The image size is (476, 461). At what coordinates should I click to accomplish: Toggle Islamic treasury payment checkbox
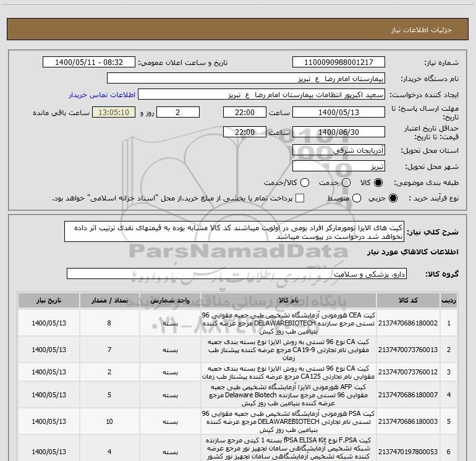click(300, 198)
